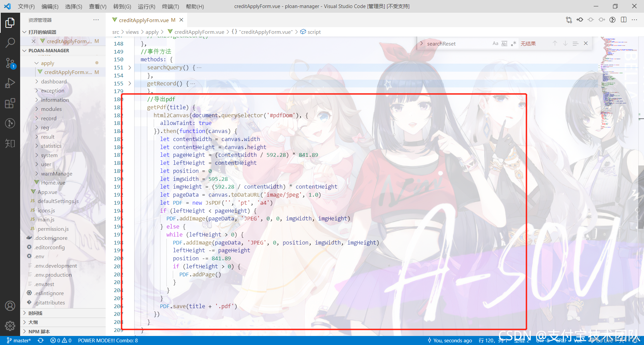644x345 pixels.
Task: Toggle Use Regular Expression in find widget
Action: [x=513, y=44]
